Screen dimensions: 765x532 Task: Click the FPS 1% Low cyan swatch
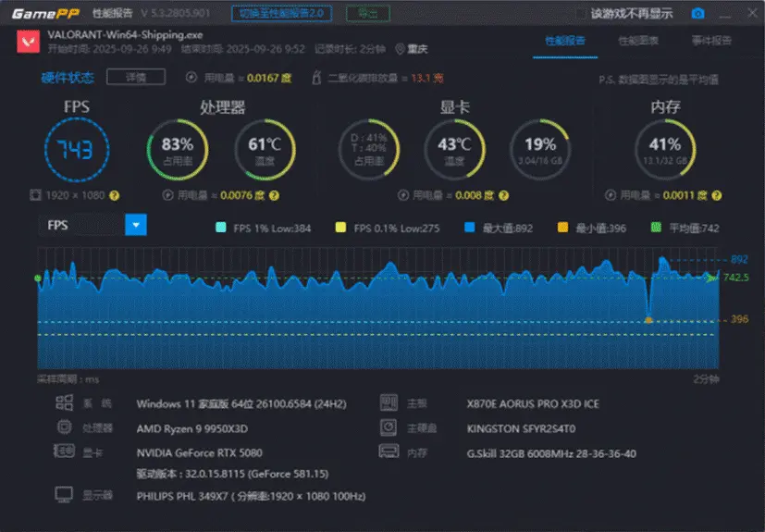click(x=221, y=228)
